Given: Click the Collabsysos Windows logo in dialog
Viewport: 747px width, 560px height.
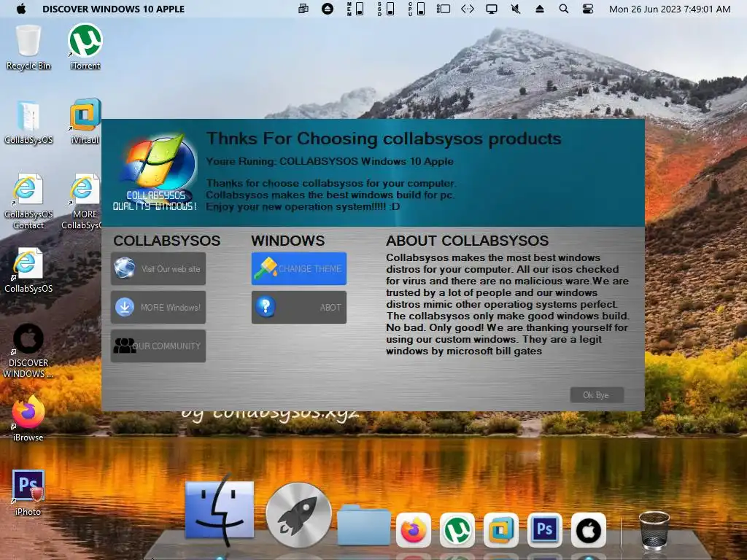Looking at the screenshot, I should click(x=156, y=172).
